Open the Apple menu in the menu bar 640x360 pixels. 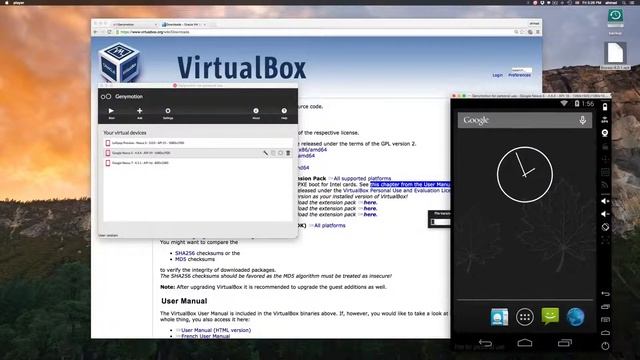[6, 2]
